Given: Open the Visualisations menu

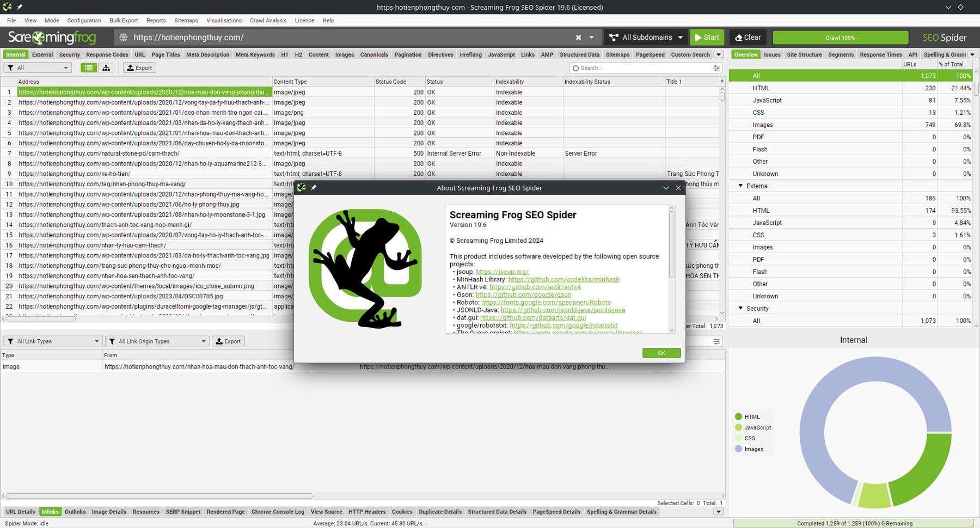Looking at the screenshot, I should pos(224,21).
